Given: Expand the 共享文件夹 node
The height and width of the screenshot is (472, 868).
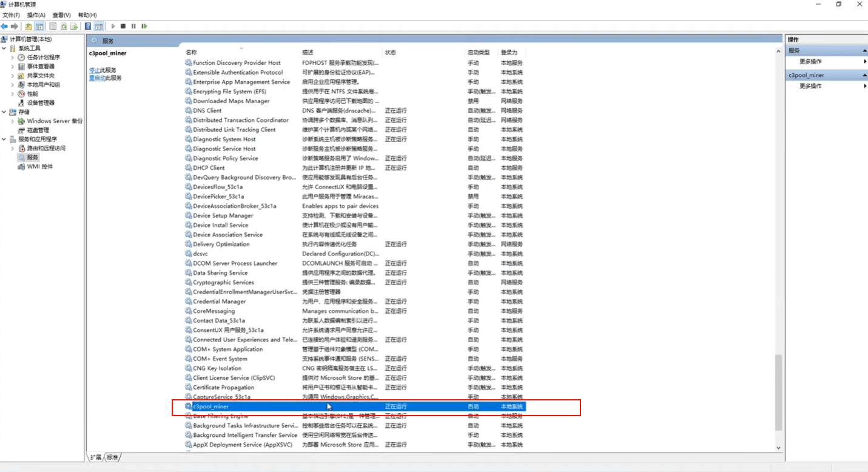Looking at the screenshot, I should tap(13, 76).
